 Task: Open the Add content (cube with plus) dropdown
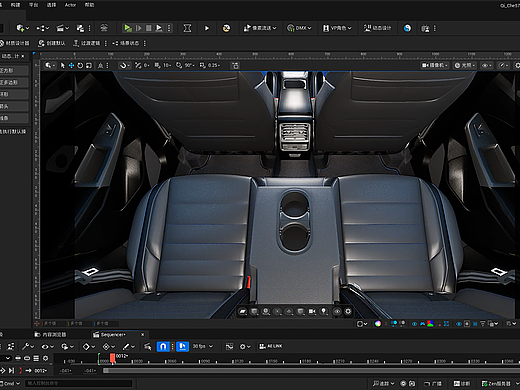click(x=23, y=28)
